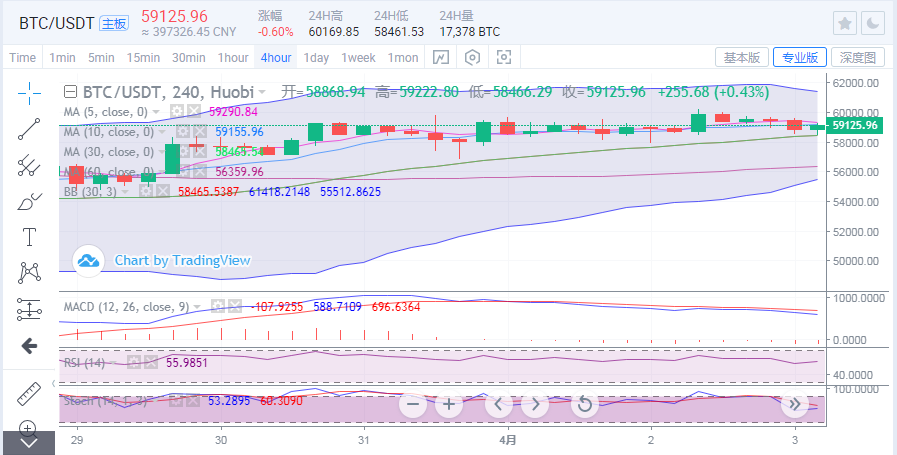This screenshot has height=455, width=897.
Task: Select the brush drawing tool
Action: coord(28,201)
